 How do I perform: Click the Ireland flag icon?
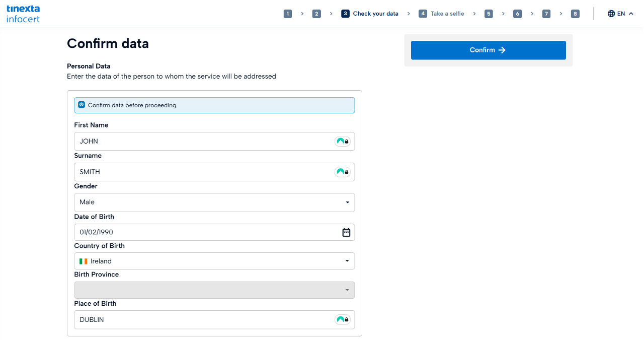click(84, 261)
